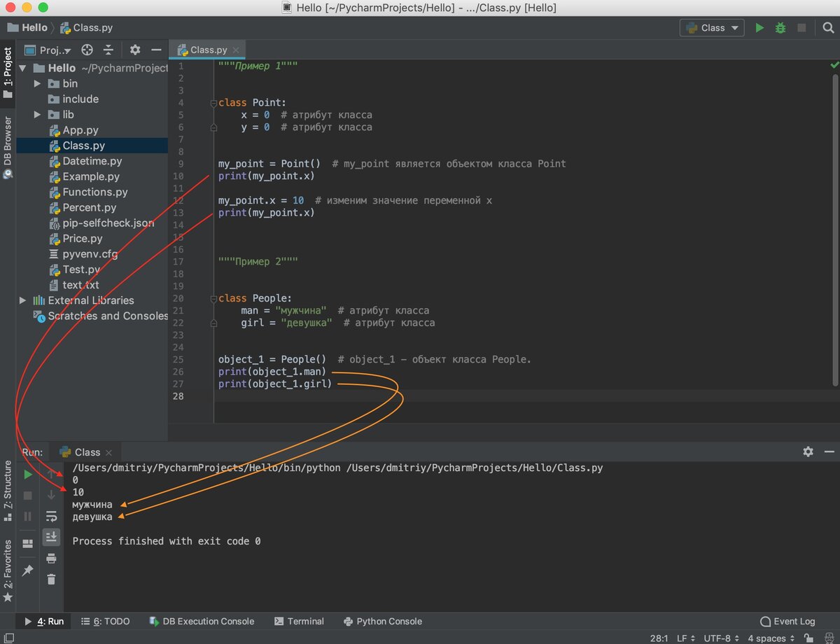Expand External Libraries node
This screenshot has height=644, width=840.
(x=23, y=300)
